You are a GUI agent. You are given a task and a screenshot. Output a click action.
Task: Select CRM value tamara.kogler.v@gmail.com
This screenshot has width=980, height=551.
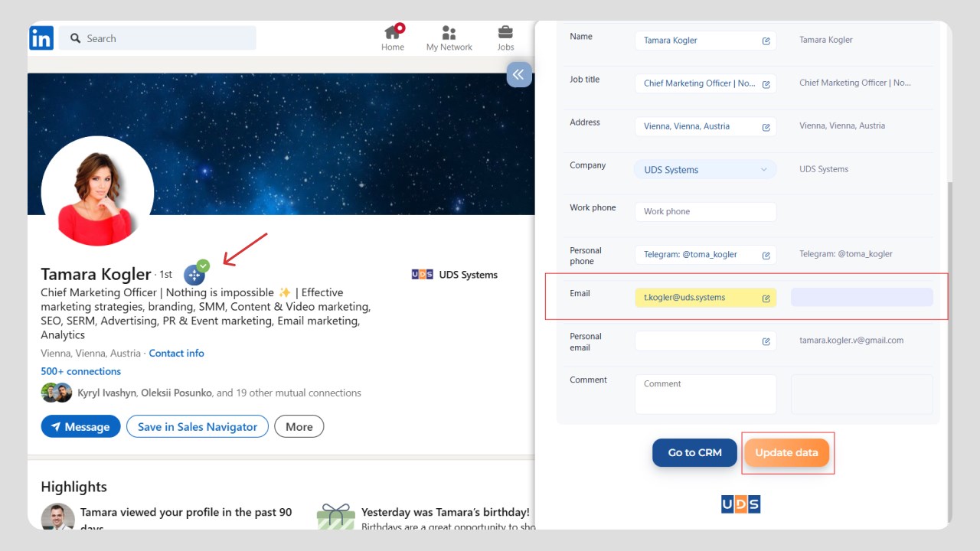[x=851, y=341]
